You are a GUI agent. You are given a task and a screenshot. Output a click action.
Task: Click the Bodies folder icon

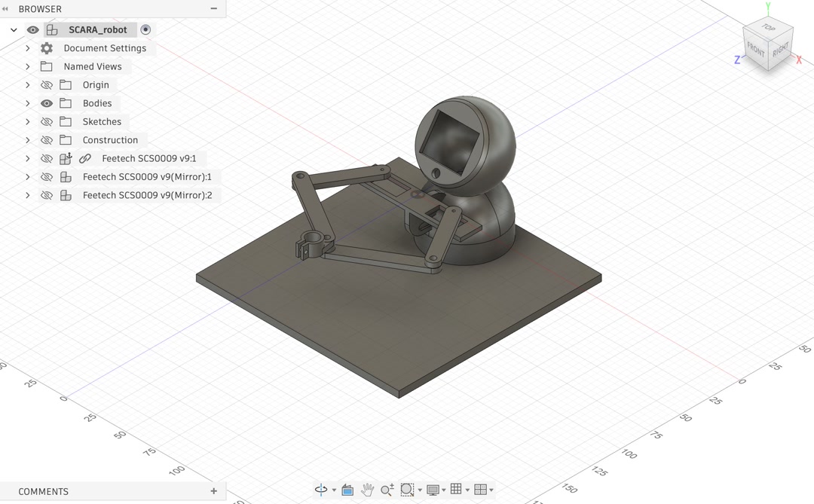click(66, 103)
